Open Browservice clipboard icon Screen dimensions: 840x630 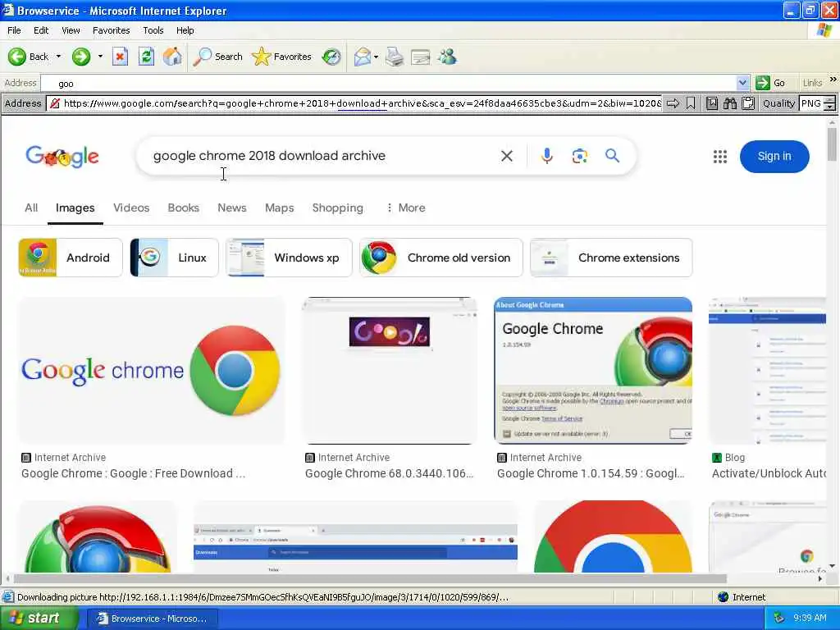748,103
